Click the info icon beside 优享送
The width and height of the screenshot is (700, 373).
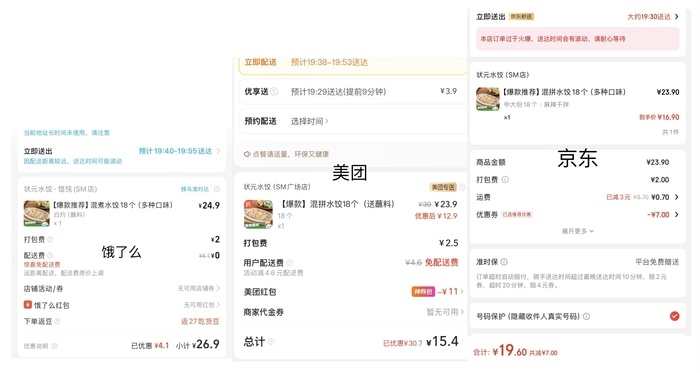(x=274, y=91)
